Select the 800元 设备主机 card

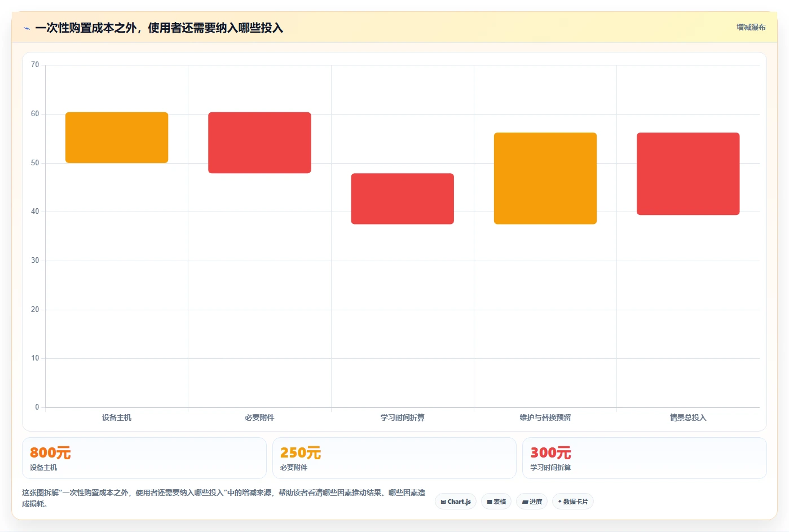(144, 458)
